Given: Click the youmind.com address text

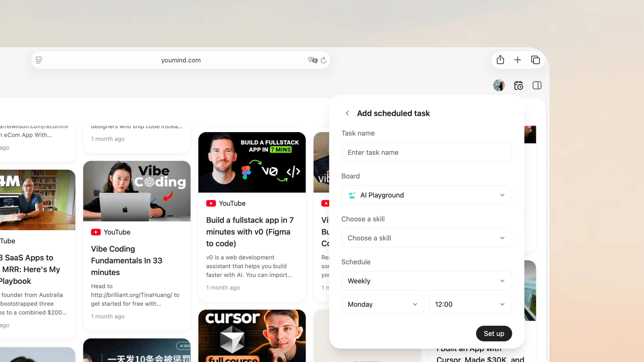Looking at the screenshot, I should (x=181, y=60).
